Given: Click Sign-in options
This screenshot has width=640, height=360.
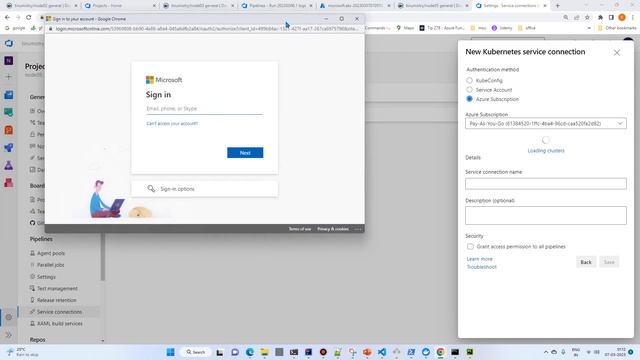Looking at the screenshot, I should [204, 189].
